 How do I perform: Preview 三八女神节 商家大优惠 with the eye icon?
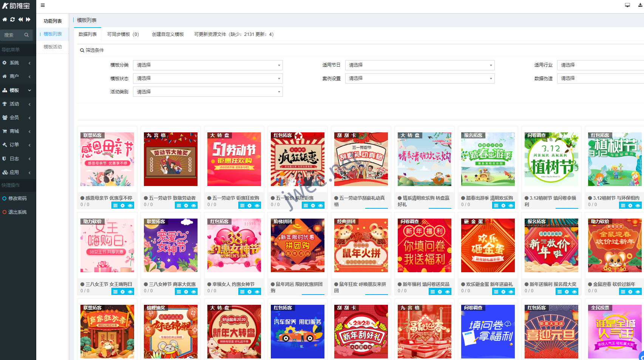pyautogui.click(x=194, y=292)
